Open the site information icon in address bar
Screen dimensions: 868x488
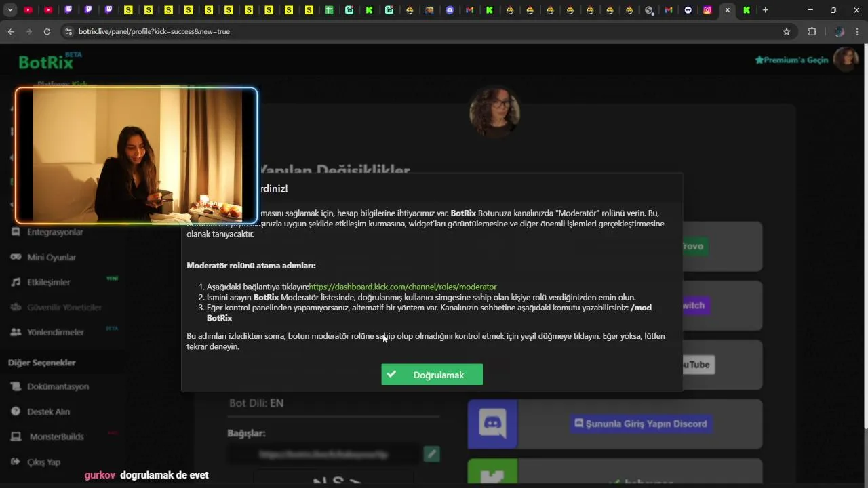68,31
